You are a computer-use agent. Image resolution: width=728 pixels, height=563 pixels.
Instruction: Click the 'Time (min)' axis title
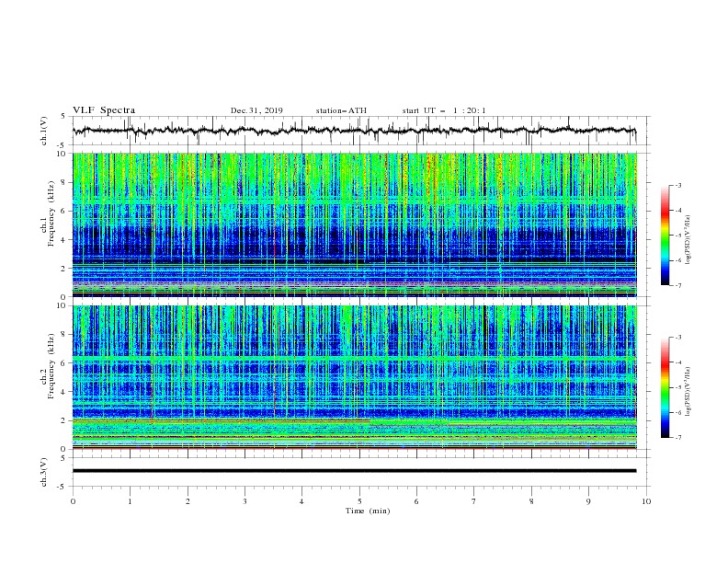click(368, 511)
